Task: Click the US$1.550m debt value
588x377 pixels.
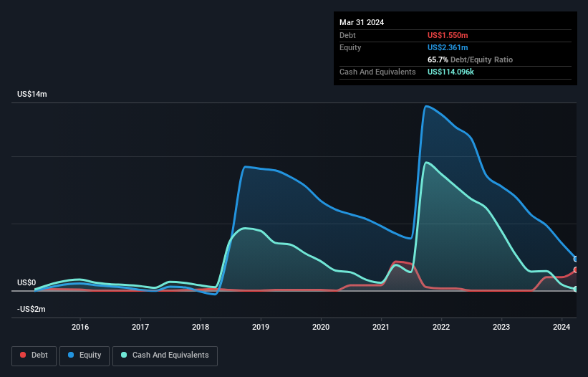Action: coord(448,35)
